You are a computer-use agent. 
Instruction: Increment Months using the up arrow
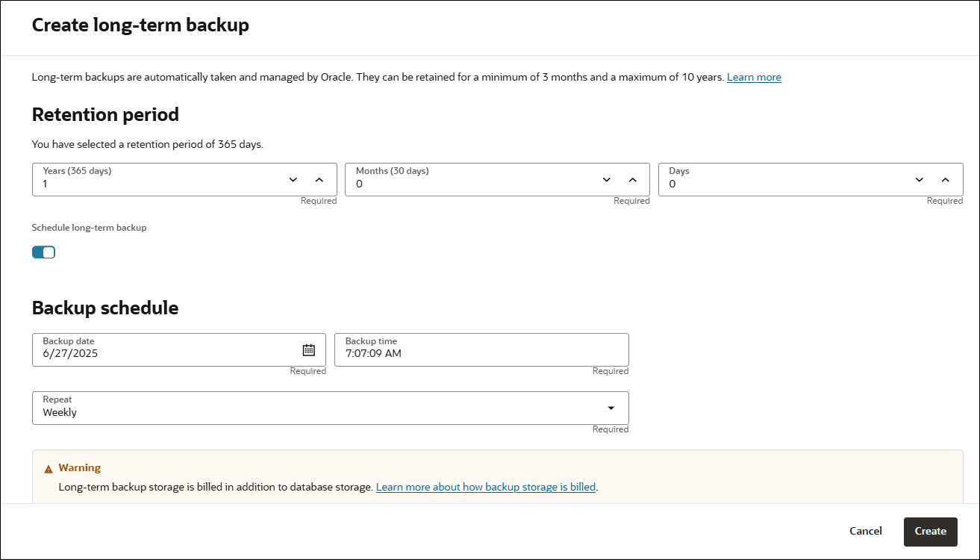[631, 179]
